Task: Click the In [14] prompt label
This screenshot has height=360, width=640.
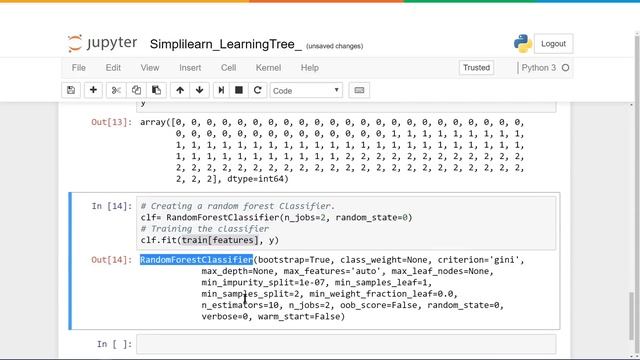Action: (112, 206)
